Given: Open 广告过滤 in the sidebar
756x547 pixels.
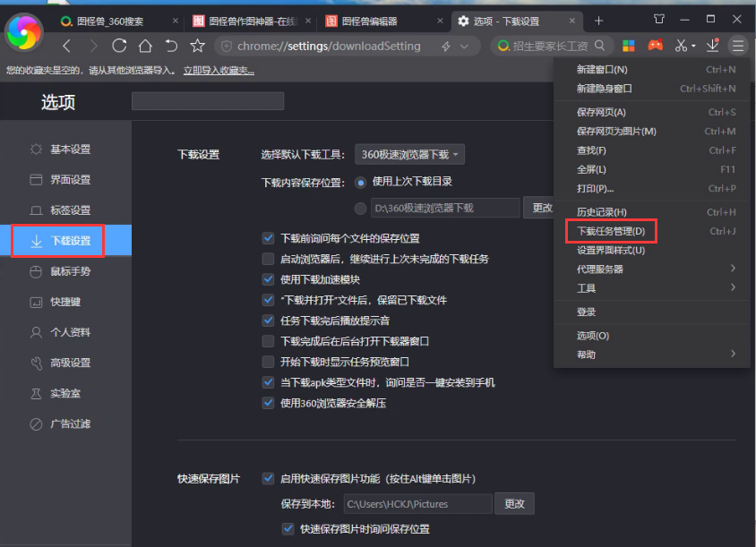Looking at the screenshot, I should click(x=65, y=423).
